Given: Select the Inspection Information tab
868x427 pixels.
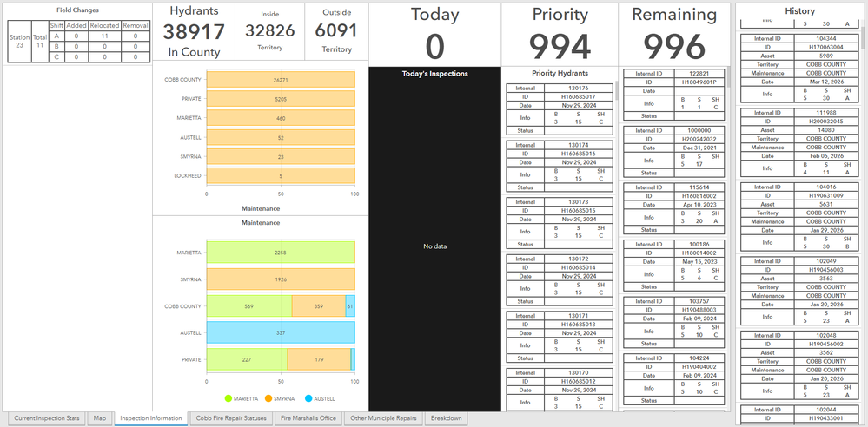Looking at the screenshot, I should (x=151, y=418).
